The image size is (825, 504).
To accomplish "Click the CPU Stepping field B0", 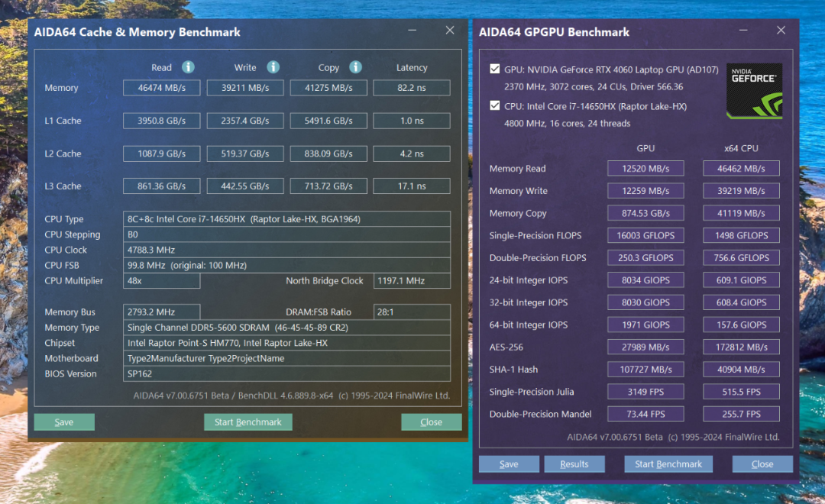I will point(286,234).
